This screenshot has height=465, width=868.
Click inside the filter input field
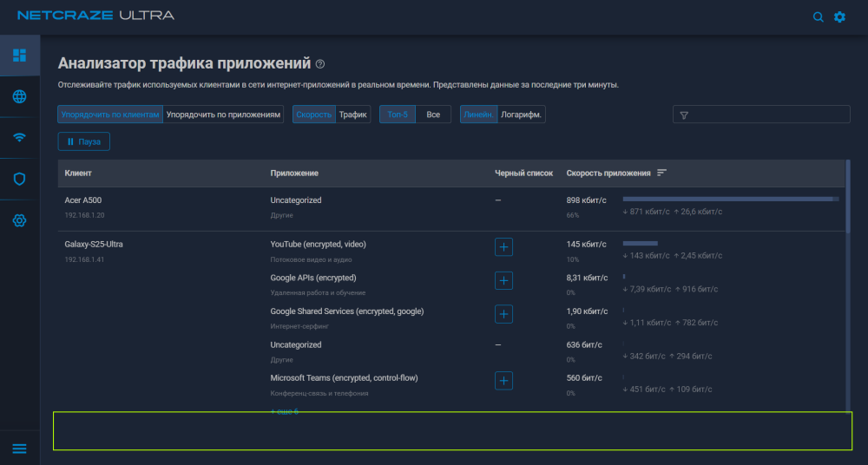[761, 115]
